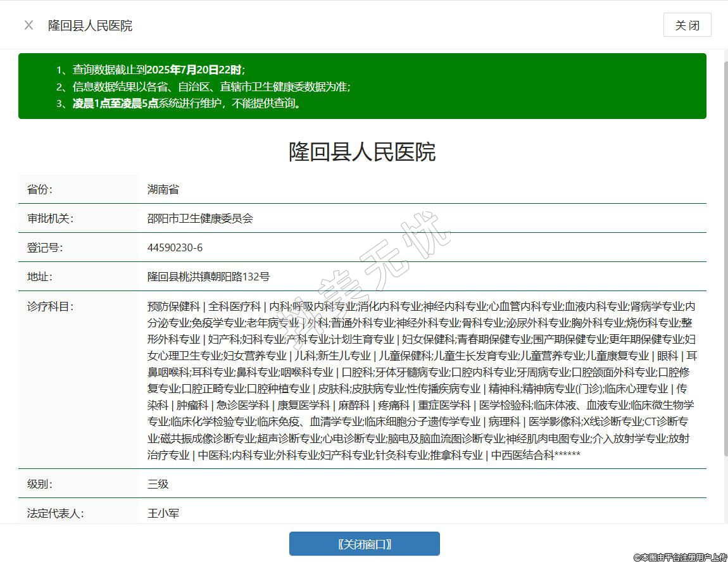Click the hospital level value 三级
Image resolution: width=728 pixels, height=562 pixels.
(x=158, y=484)
